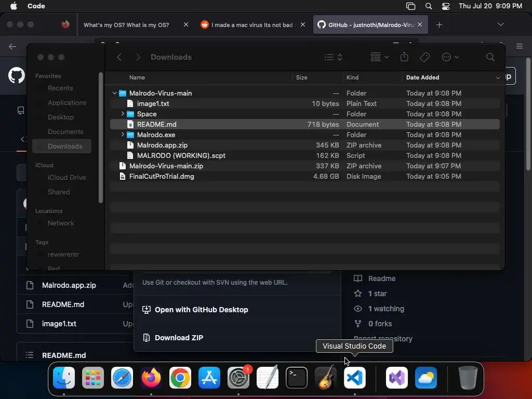This screenshot has width=532, height=399.
Task: Click the Finder search magnifier icon
Action: click(x=490, y=57)
